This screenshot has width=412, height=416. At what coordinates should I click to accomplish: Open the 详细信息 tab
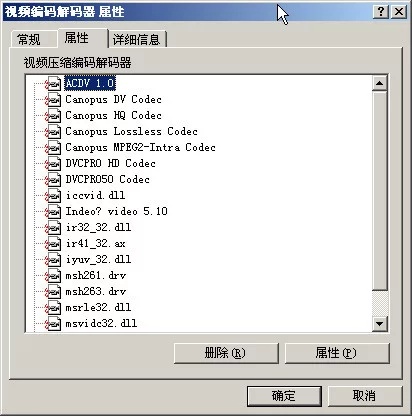coord(137,39)
